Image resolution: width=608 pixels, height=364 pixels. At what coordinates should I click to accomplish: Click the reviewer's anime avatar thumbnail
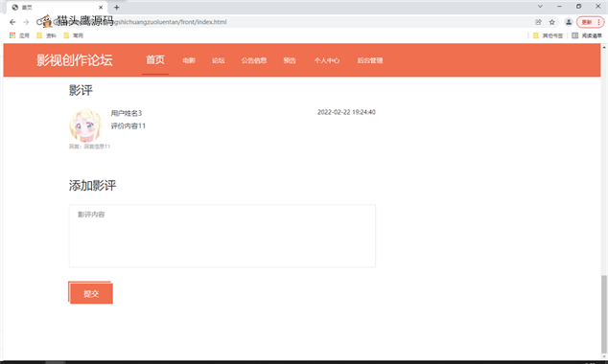[x=85, y=125]
